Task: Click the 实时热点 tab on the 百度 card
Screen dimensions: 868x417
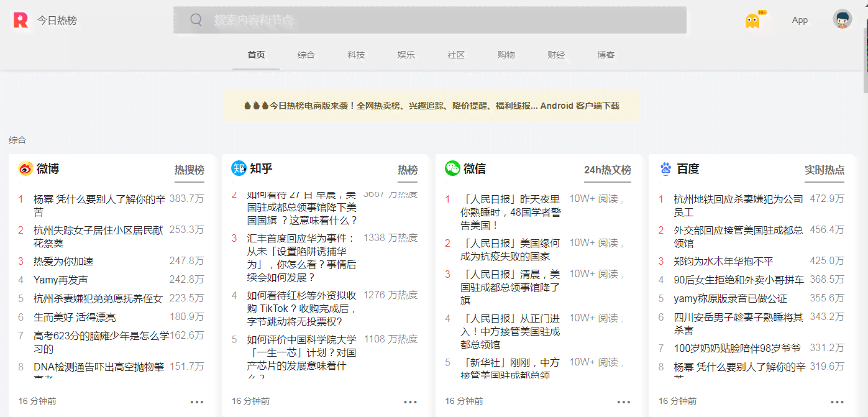Action: click(825, 170)
